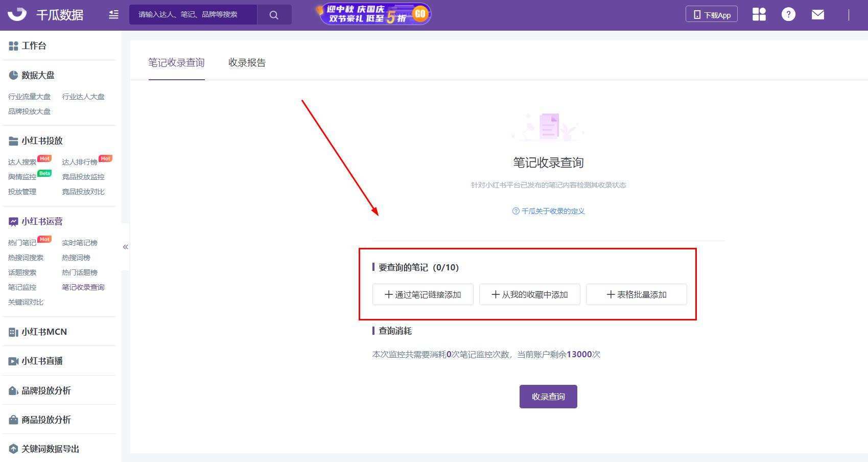The image size is (868, 462).
Task: Click the 收录查询 purple button
Action: pos(548,396)
